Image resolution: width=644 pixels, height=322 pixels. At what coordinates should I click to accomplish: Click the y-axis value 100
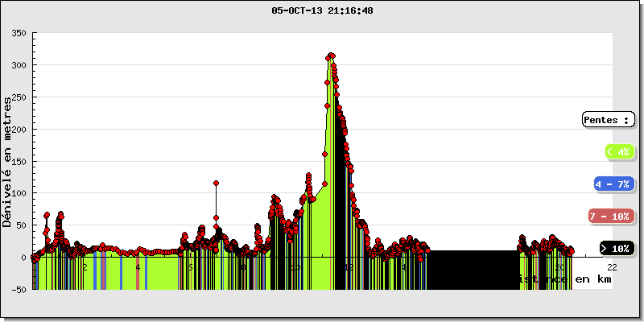point(19,193)
